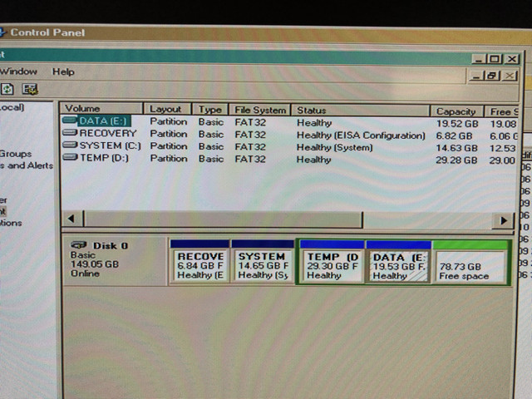Select the TEMP (D:) volume drive icon
This screenshot has width=532, height=399.
coord(70,157)
